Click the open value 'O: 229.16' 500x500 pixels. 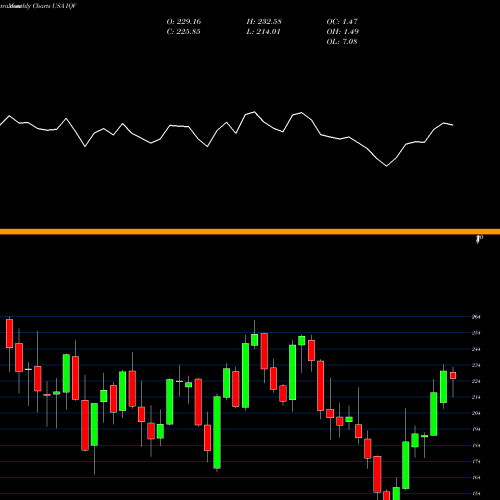[184, 22]
